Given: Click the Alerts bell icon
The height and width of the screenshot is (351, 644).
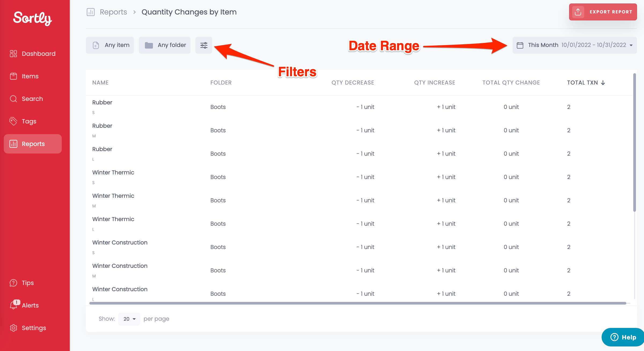Looking at the screenshot, I should coord(13,305).
